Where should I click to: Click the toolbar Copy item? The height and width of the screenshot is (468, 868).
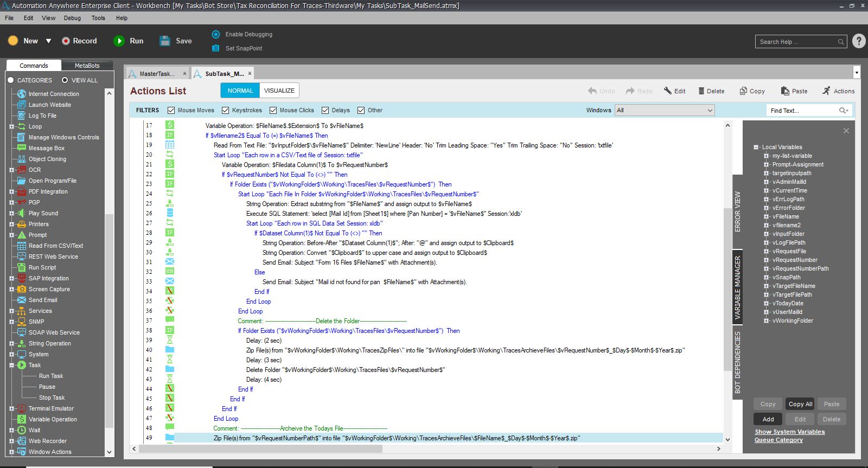pyautogui.click(x=752, y=91)
